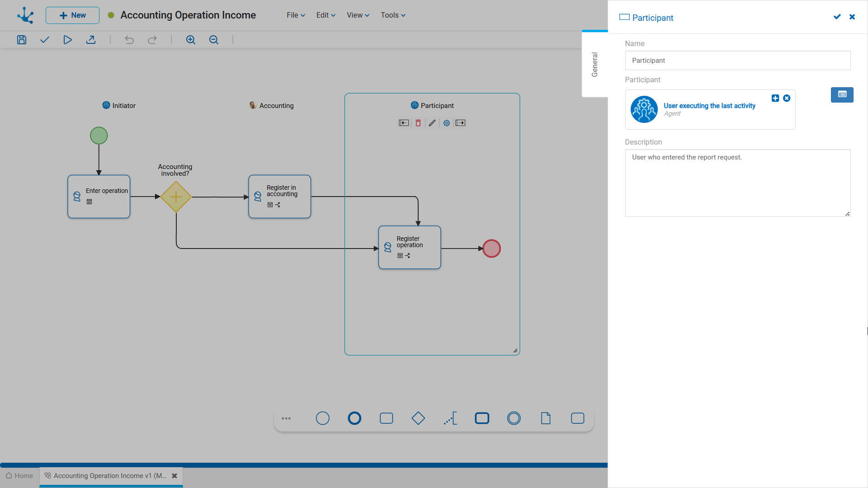Screen dimensions: 868x488
Task: Click the Name input field
Action: (738, 61)
